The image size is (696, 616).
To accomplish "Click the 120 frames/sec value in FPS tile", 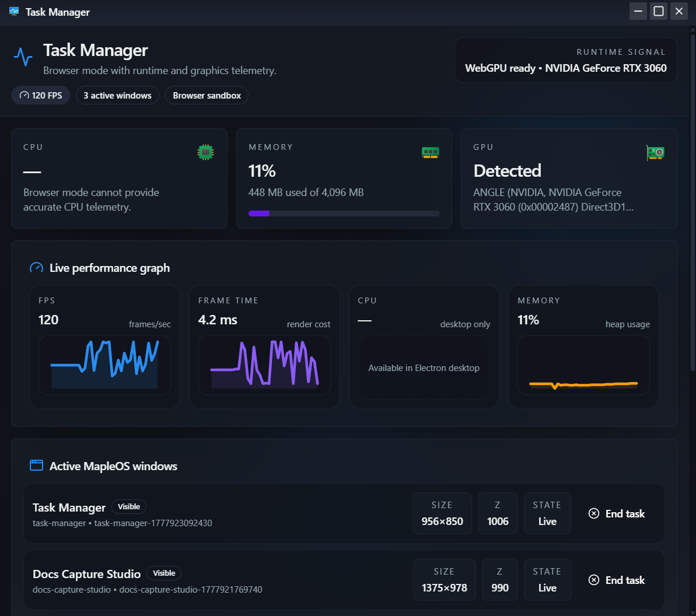I will [x=48, y=320].
